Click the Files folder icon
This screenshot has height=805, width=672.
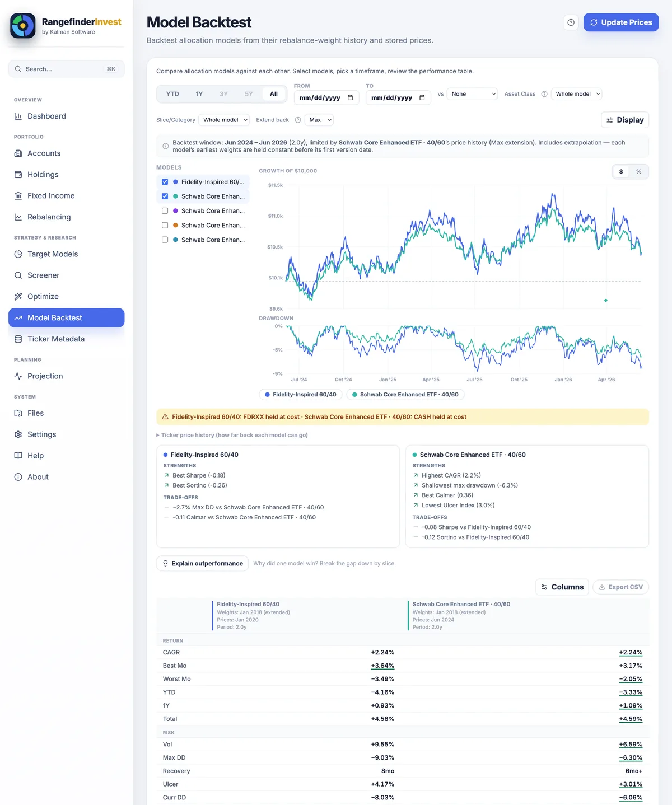pyautogui.click(x=18, y=413)
